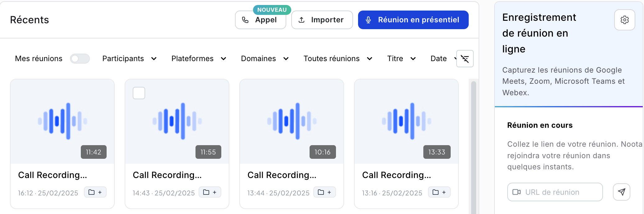Start a call with the Appel button
The image size is (644, 214).
(x=260, y=20)
